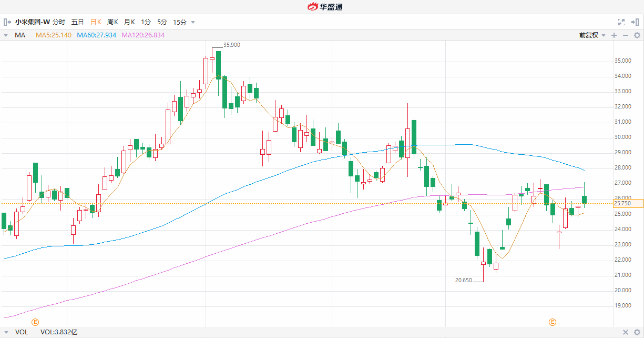
Task: Click the fullscreen expand icon
Action: 621,22
